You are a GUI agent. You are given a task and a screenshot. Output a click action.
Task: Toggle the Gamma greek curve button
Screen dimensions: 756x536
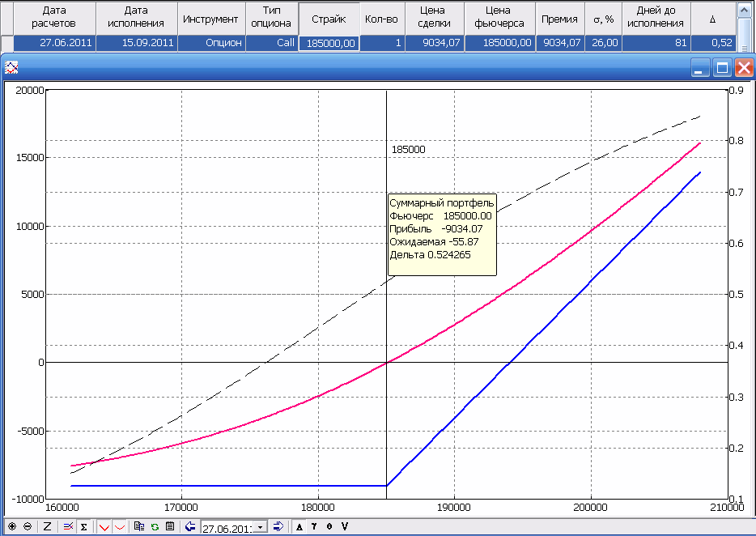315,526
